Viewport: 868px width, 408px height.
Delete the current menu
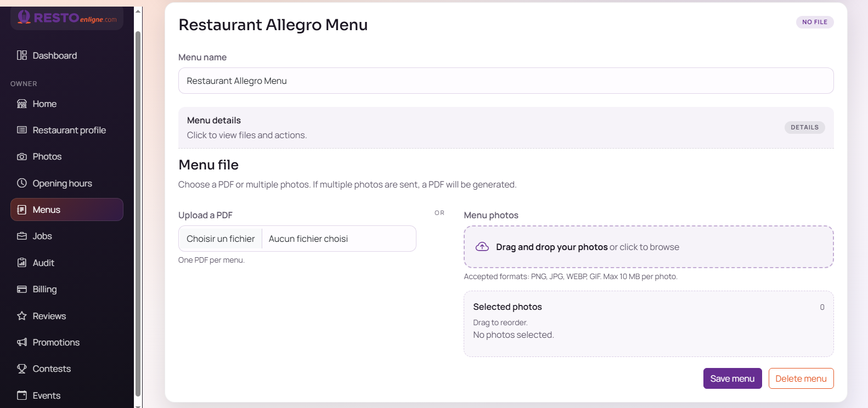pyautogui.click(x=801, y=378)
